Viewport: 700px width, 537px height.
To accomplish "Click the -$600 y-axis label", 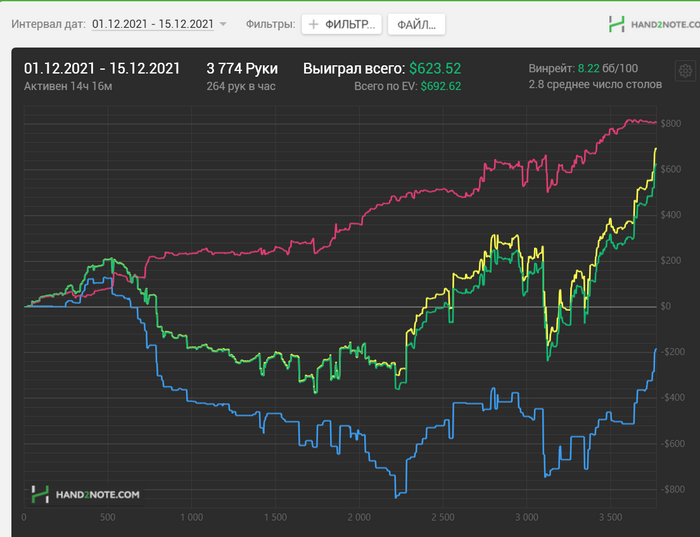I will (x=671, y=444).
